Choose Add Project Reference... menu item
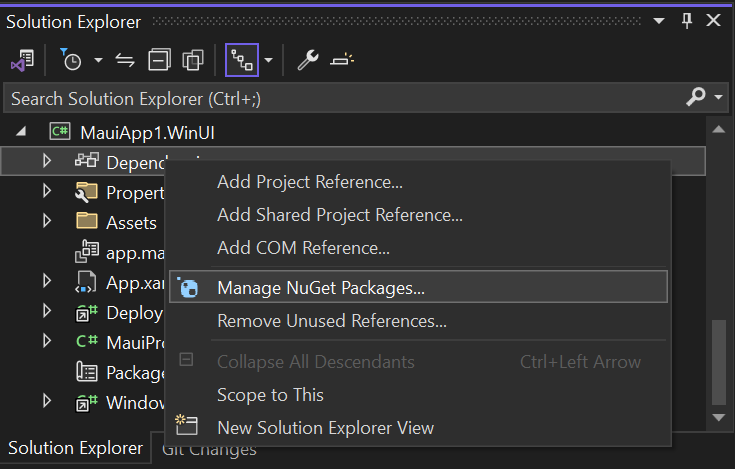 click(418, 182)
